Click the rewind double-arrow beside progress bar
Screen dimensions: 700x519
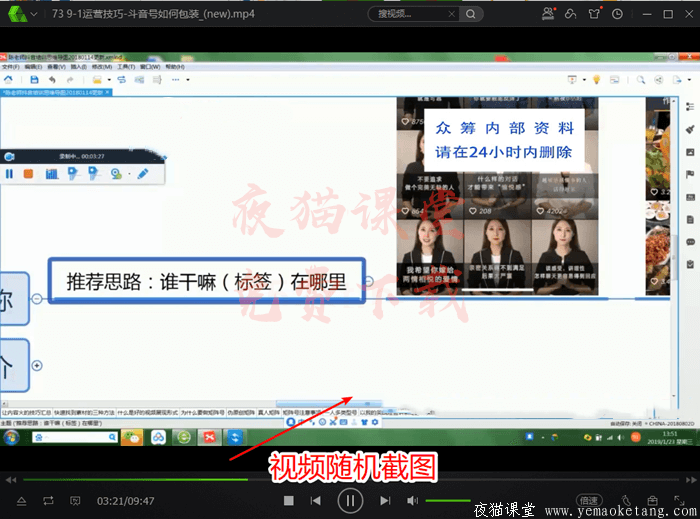pyautogui.click(x=11, y=480)
